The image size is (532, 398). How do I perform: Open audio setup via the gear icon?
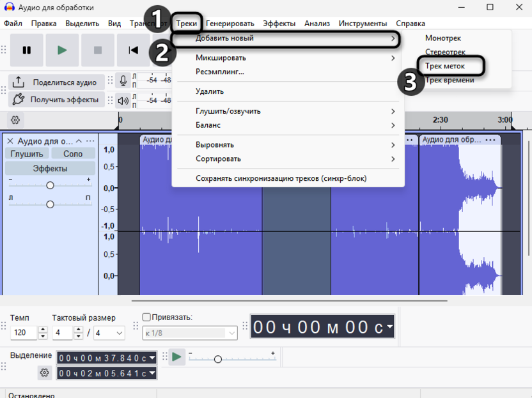tap(15, 119)
